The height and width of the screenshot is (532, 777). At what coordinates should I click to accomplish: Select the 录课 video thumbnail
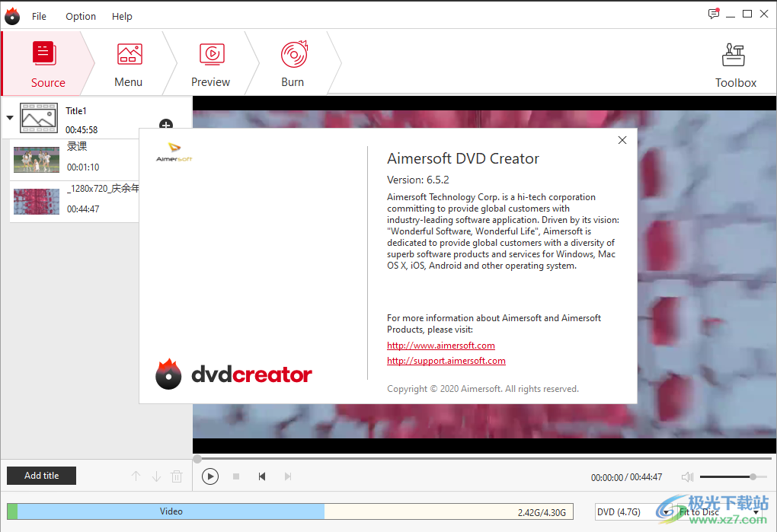click(37, 159)
